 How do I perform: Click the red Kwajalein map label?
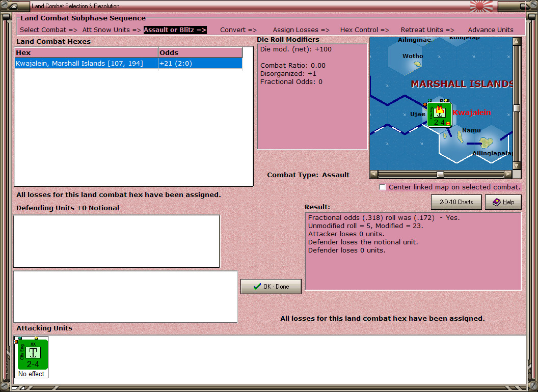pos(471,113)
